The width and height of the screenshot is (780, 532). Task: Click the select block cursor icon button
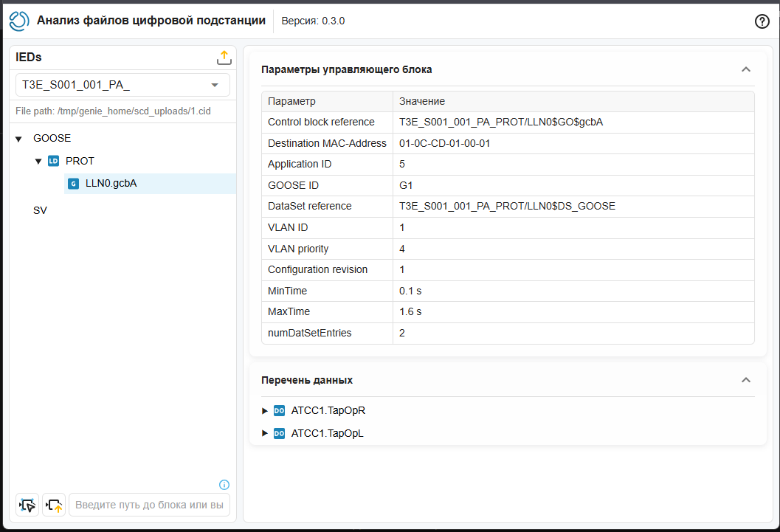coord(27,505)
